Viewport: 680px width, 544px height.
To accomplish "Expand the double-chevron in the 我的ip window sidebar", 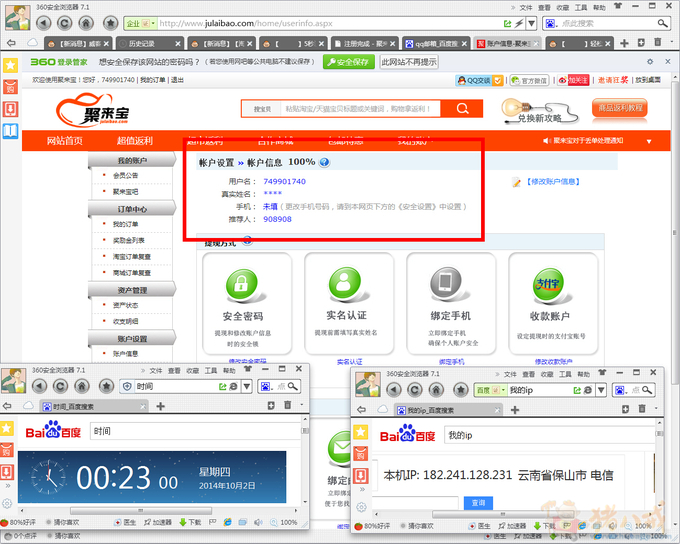I will pyautogui.click(x=362, y=489).
